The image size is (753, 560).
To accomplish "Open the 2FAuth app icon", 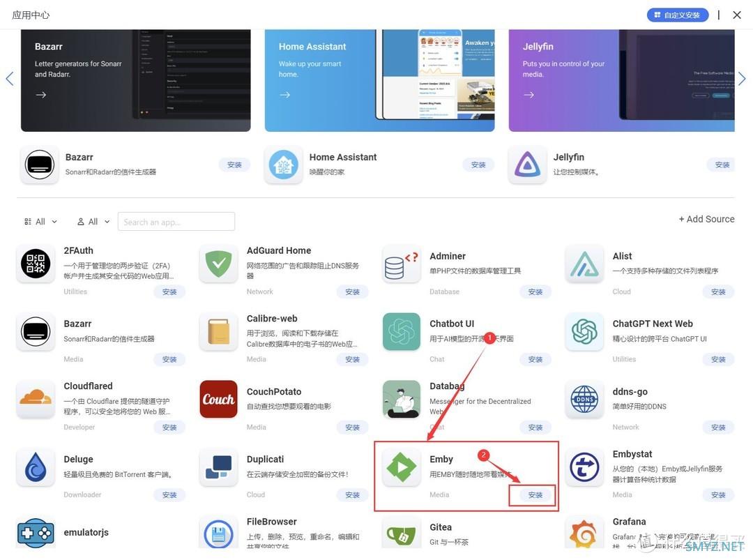I will tap(36, 264).
